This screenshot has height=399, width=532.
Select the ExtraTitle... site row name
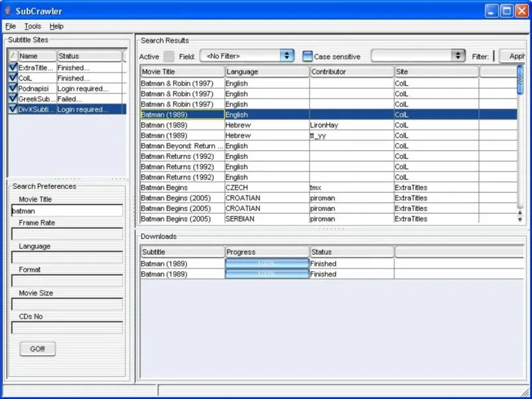35,68
